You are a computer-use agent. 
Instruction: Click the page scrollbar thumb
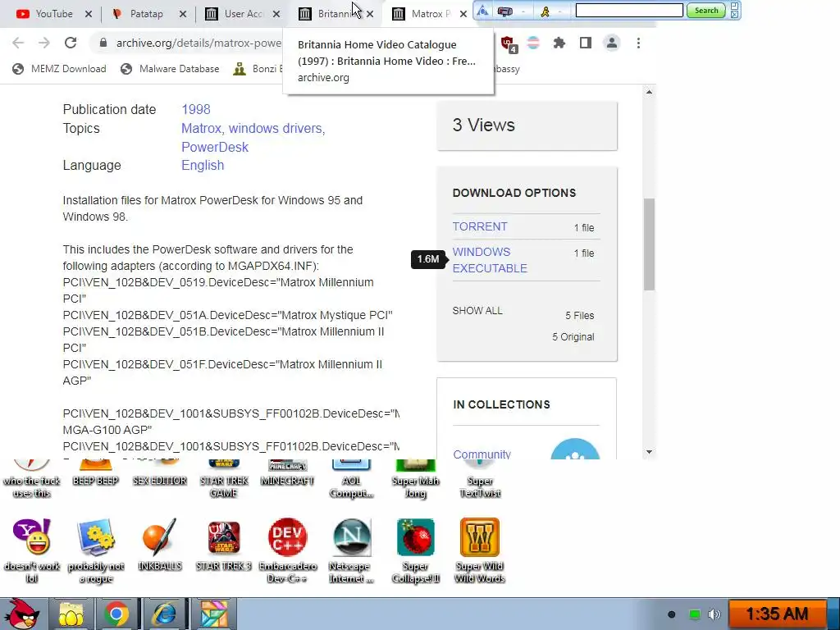coord(649,244)
